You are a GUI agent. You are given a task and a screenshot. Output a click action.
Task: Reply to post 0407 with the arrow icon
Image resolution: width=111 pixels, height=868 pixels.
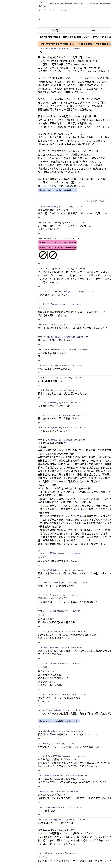pyautogui.click(x=39, y=739)
